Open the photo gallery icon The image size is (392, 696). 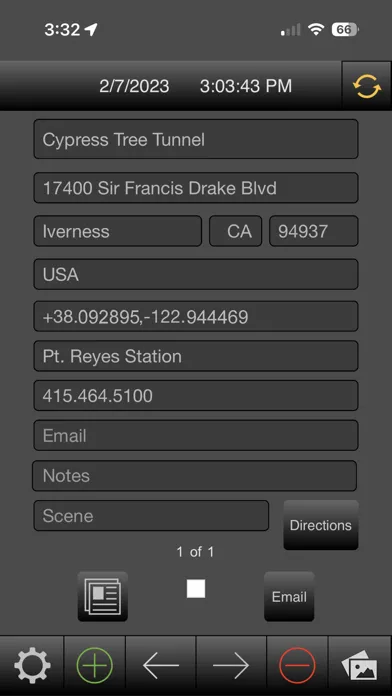360,665
